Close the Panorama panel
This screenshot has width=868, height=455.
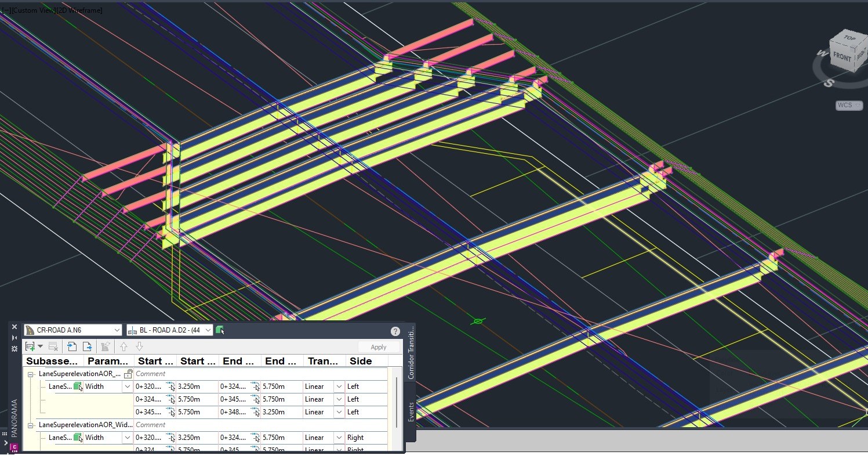pos(14,327)
